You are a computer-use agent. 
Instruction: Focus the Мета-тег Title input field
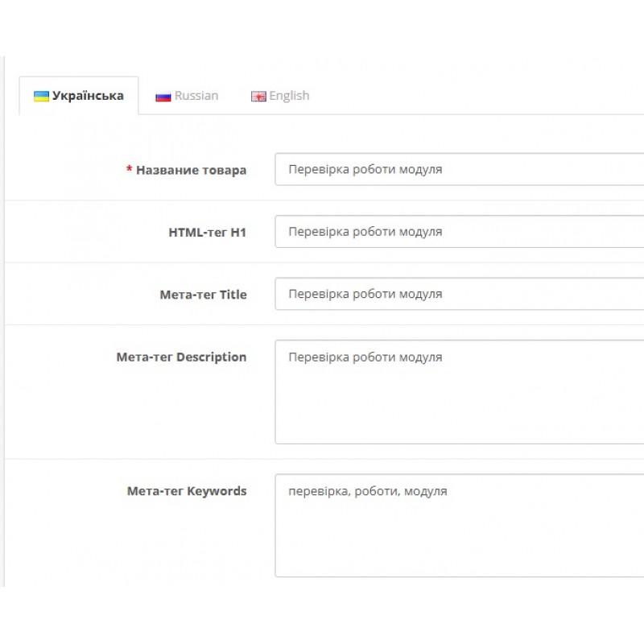[459, 294]
